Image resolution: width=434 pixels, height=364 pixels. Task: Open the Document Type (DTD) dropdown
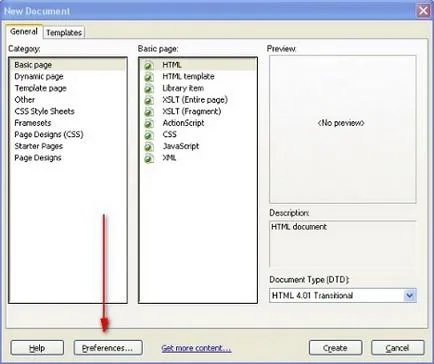[x=343, y=296]
